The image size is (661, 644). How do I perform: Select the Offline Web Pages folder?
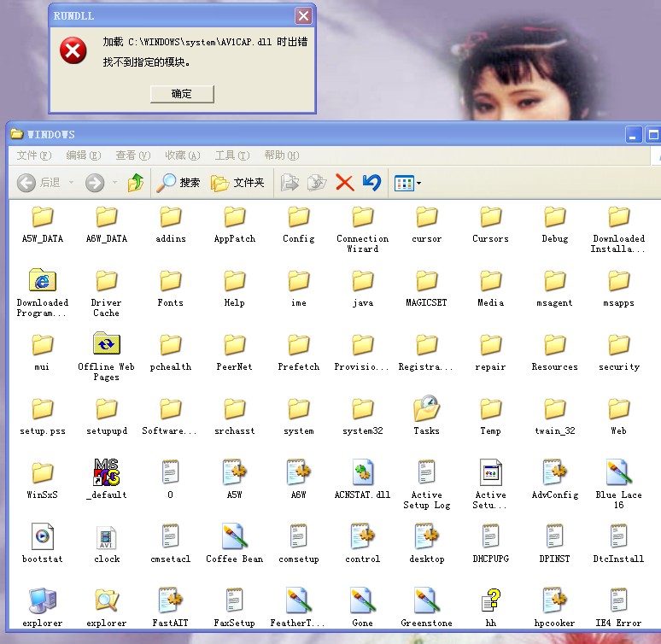tap(106, 356)
